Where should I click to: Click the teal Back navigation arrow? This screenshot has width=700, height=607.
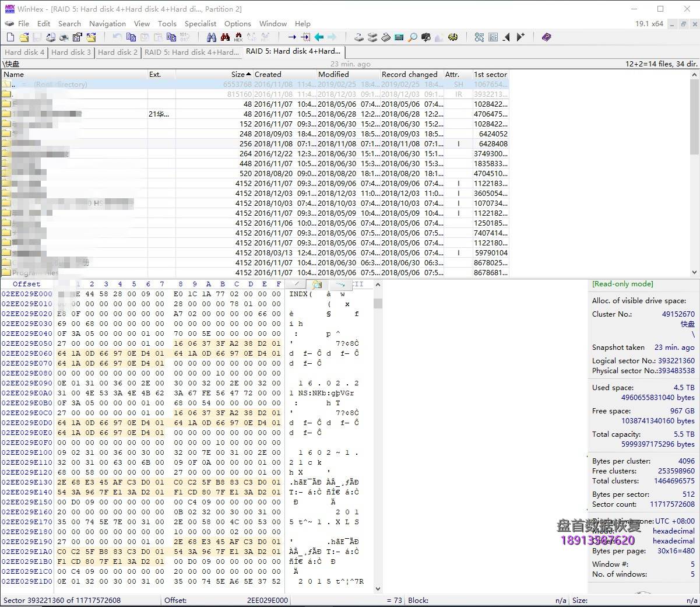(x=319, y=37)
